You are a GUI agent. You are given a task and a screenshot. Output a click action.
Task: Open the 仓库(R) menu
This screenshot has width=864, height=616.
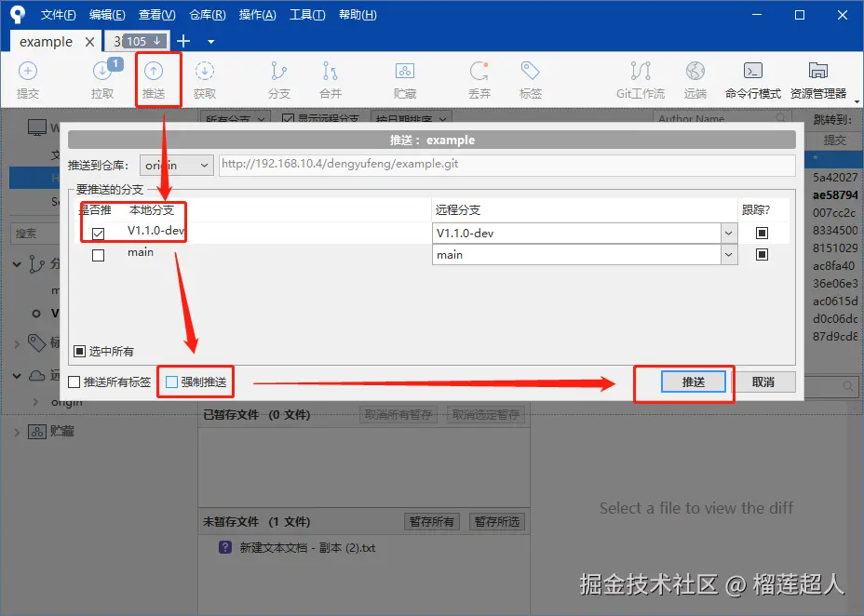[x=207, y=14]
